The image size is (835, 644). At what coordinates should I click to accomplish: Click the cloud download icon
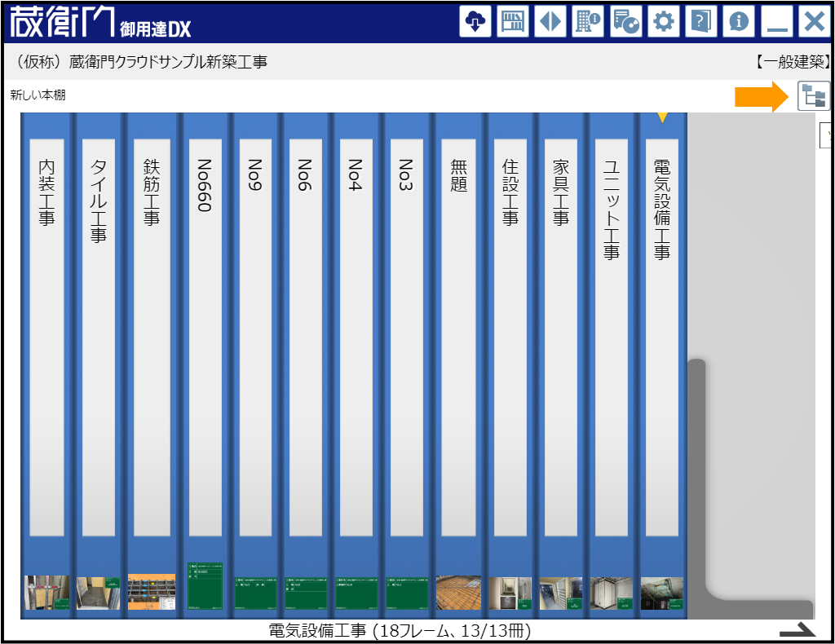pos(475,21)
